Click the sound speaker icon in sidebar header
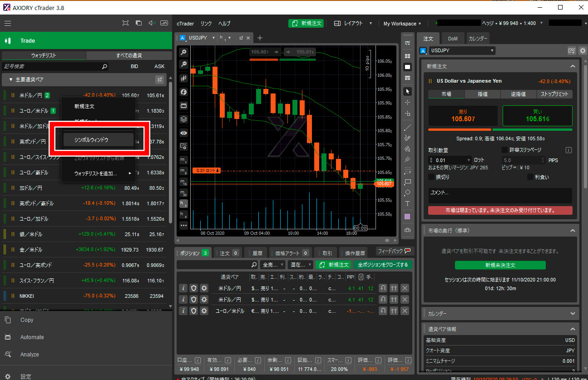This screenshot has width=588, height=380. click(x=152, y=23)
